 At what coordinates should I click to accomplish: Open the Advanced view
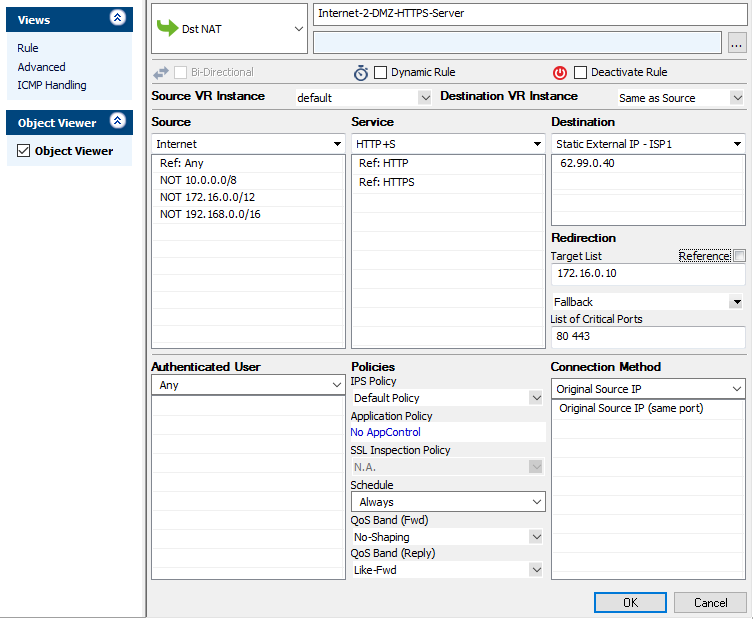pos(41,67)
